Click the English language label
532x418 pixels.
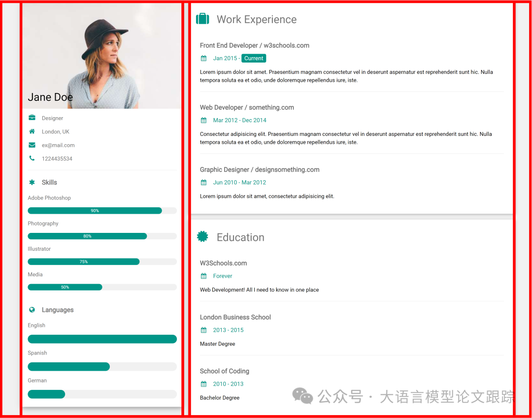click(36, 325)
